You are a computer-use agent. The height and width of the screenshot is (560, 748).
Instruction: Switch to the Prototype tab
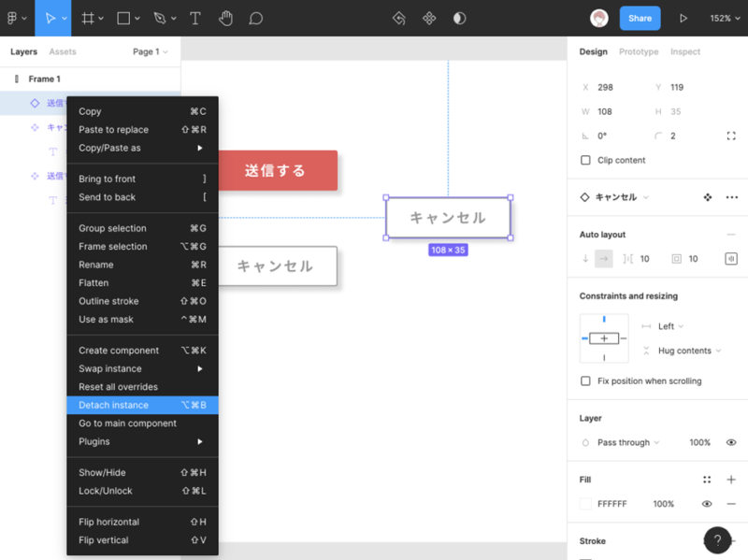pyautogui.click(x=639, y=51)
